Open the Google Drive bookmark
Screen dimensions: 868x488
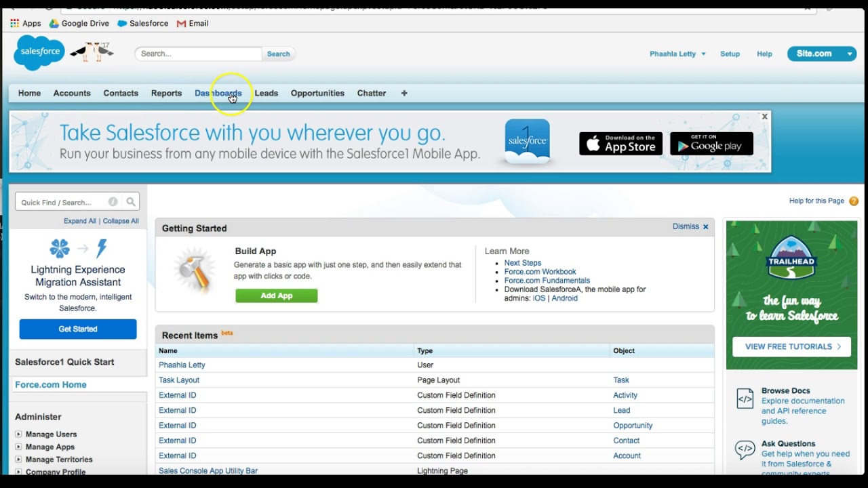[79, 23]
